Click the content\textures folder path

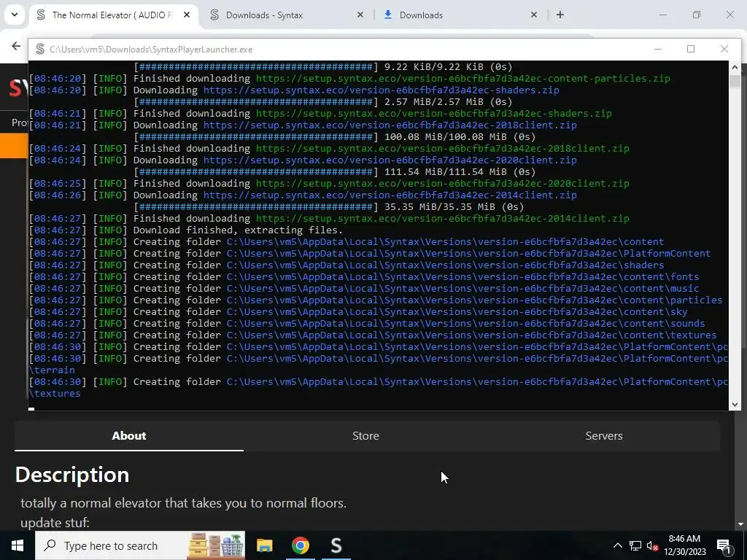point(472,335)
